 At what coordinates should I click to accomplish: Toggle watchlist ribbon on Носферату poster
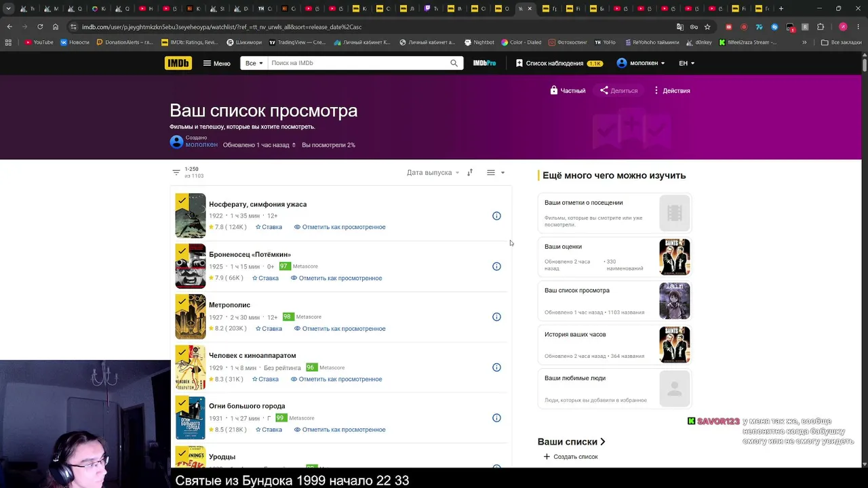pyautogui.click(x=182, y=201)
